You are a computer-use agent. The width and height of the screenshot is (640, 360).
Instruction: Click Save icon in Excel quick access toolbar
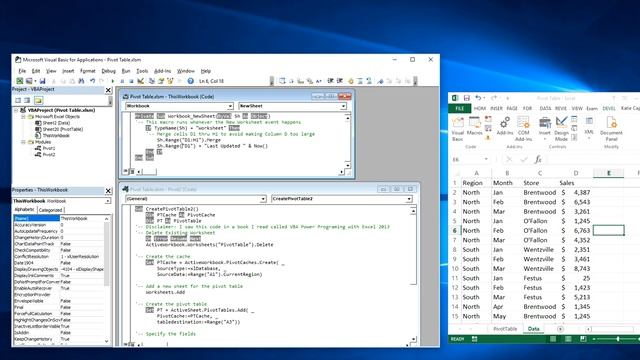pyautogui.click(x=467, y=98)
